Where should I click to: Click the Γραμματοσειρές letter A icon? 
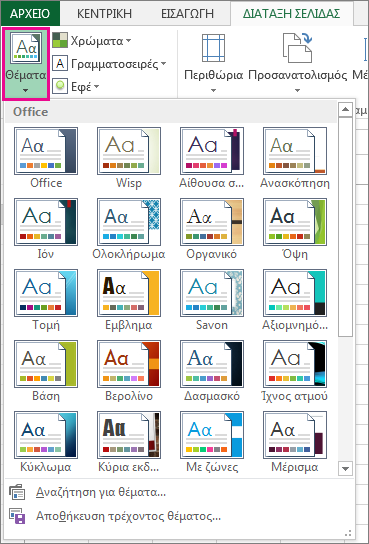point(60,63)
